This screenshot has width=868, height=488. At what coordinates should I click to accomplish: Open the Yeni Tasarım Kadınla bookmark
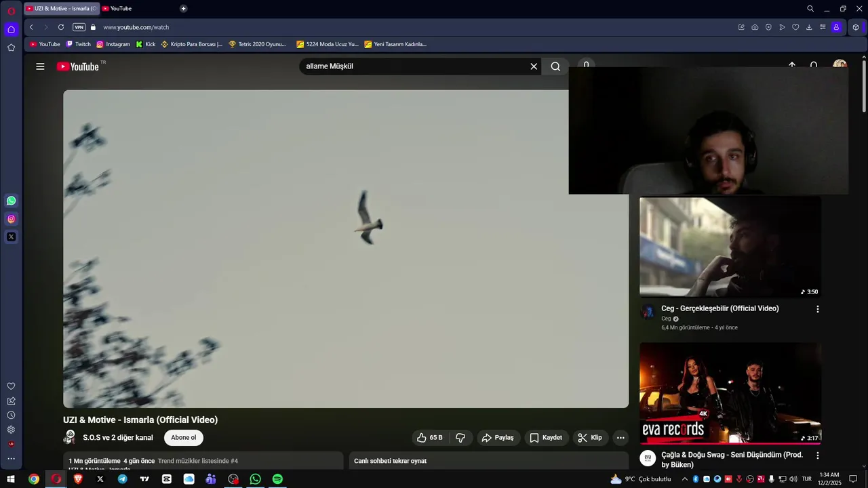395,44
